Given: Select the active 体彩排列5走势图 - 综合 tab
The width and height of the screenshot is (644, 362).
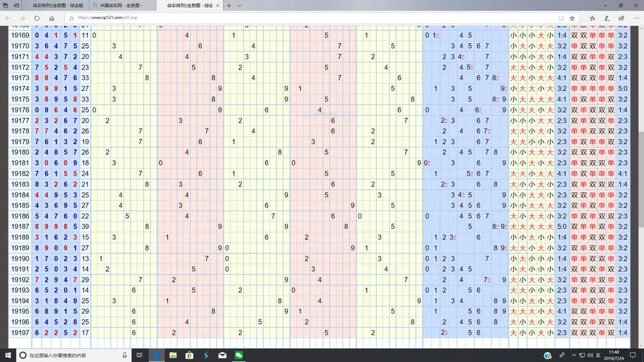Looking at the screenshot, I should click(189, 6).
